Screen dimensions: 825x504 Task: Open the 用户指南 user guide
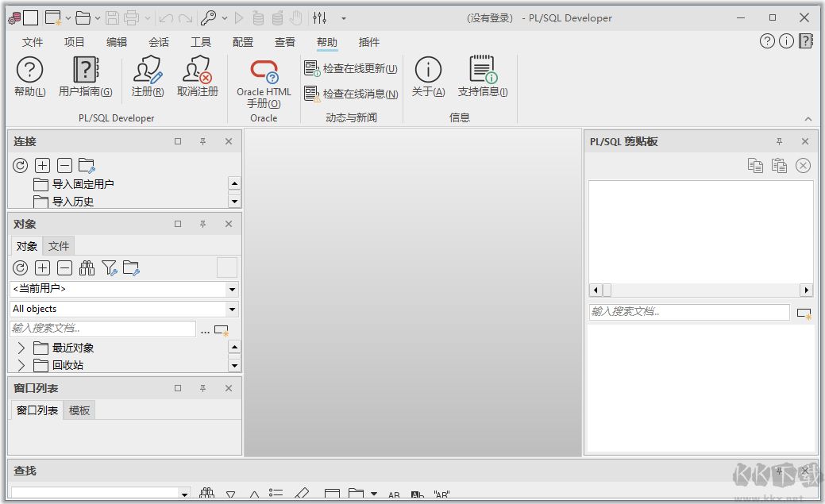[x=85, y=77]
